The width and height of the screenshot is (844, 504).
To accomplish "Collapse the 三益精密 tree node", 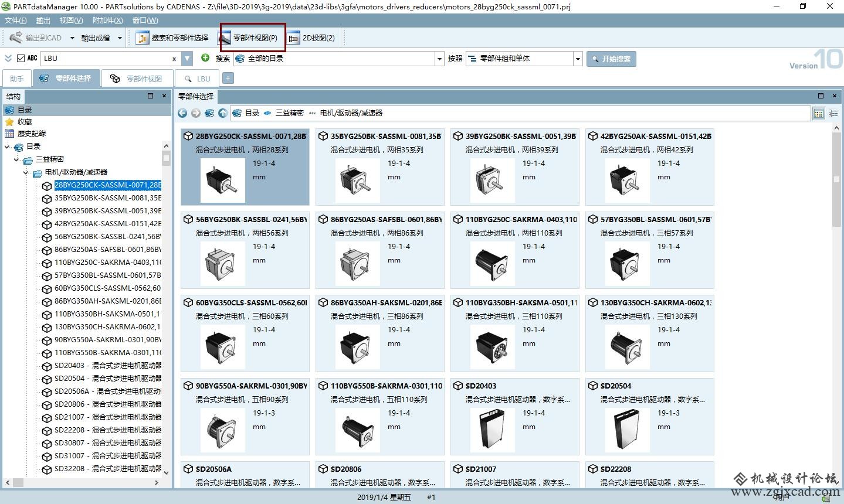I will coord(17,159).
